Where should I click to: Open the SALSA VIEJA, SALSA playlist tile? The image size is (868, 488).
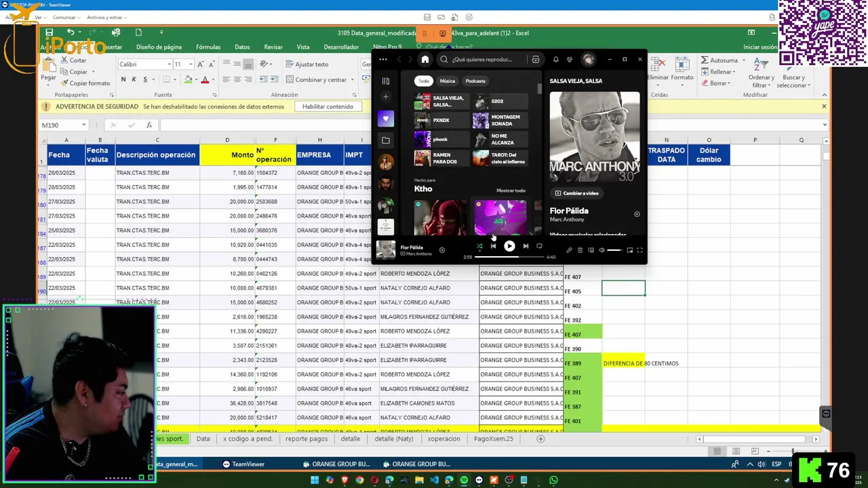click(x=441, y=102)
